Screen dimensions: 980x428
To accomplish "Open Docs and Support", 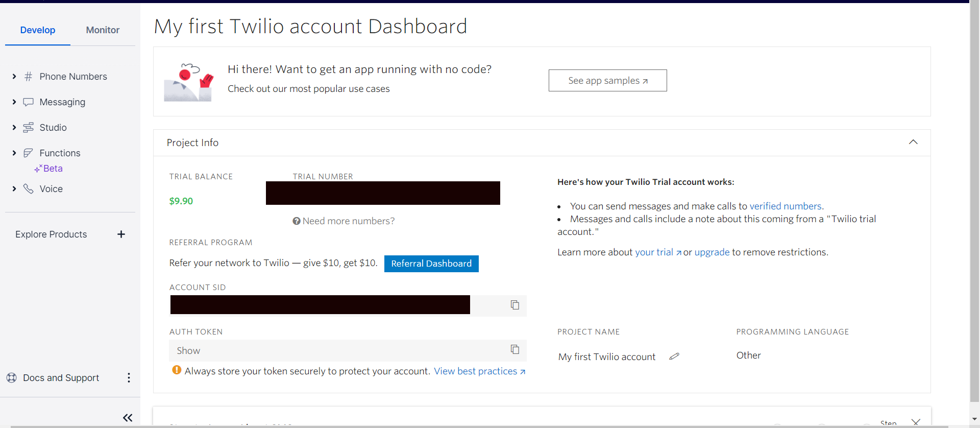I will click(61, 378).
